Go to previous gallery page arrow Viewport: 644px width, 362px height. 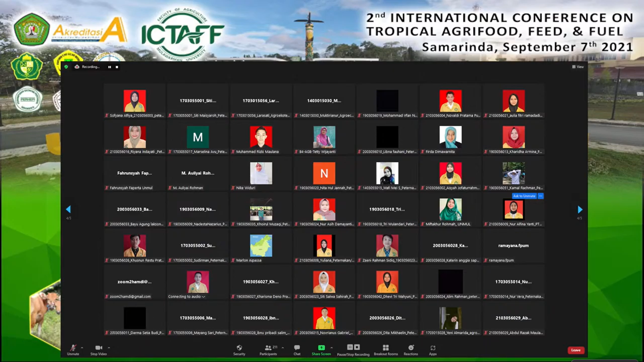click(68, 209)
